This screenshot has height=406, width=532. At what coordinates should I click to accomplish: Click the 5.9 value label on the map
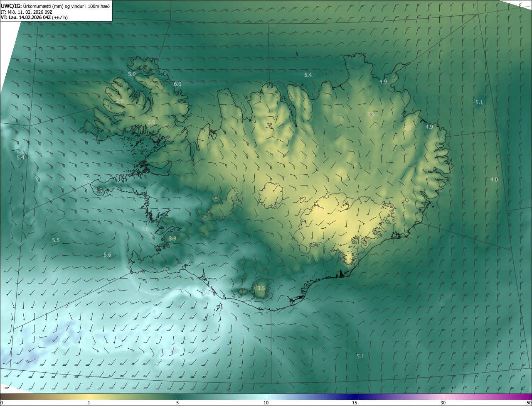point(132,74)
